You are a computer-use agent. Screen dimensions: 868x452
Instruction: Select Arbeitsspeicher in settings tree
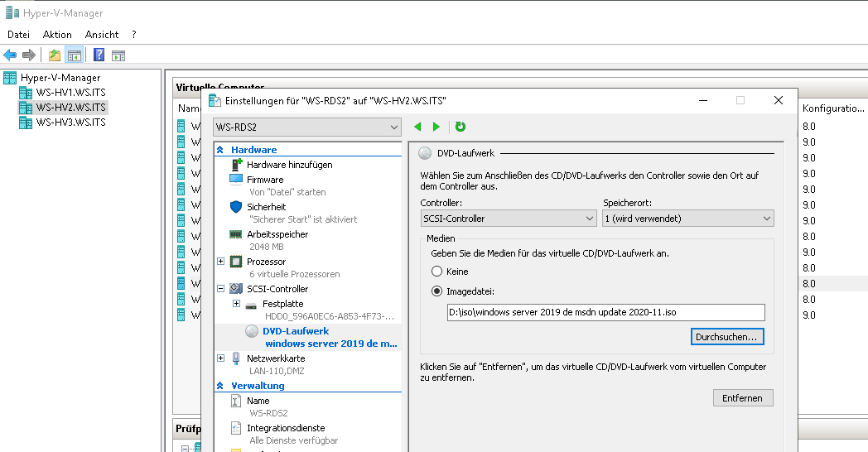tap(277, 234)
